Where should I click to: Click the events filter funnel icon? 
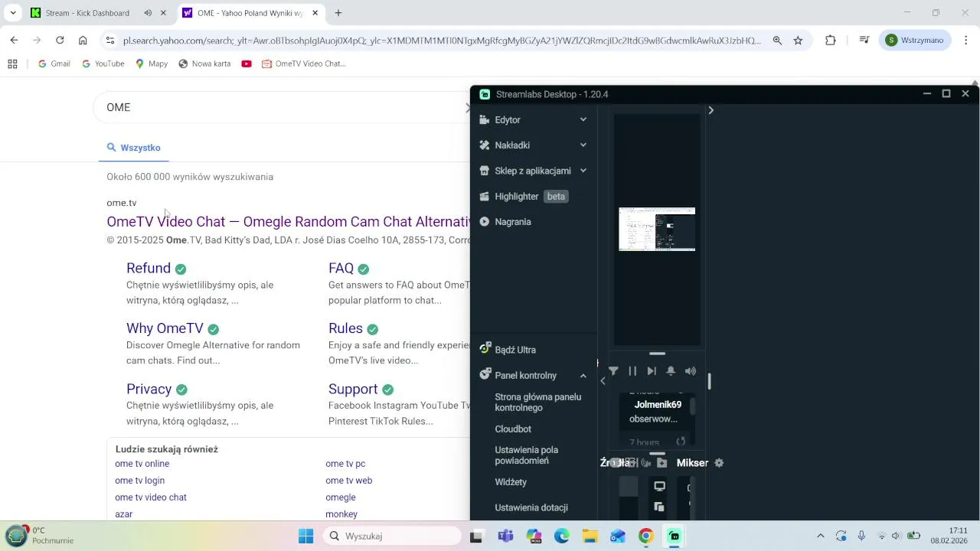tap(613, 371)
